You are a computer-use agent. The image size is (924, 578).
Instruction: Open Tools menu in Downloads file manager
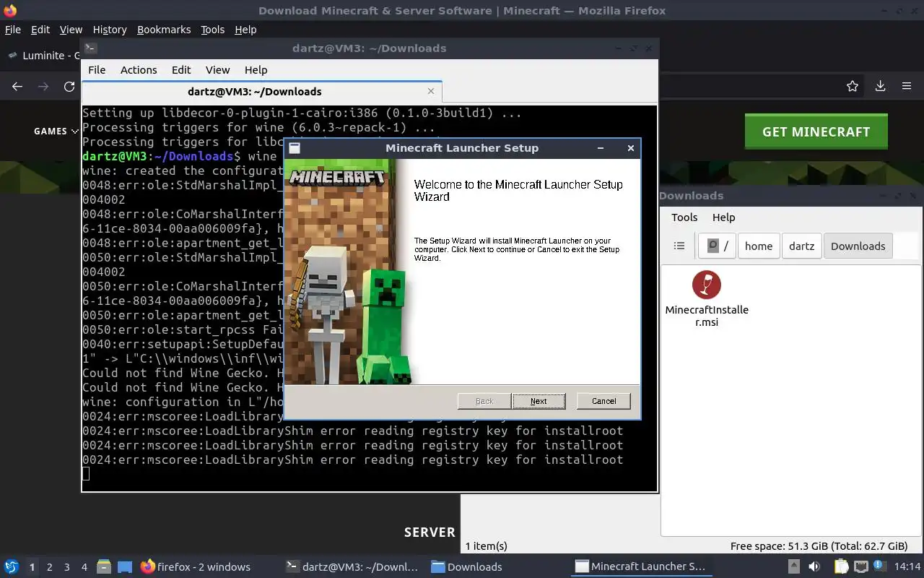(684, 217)
